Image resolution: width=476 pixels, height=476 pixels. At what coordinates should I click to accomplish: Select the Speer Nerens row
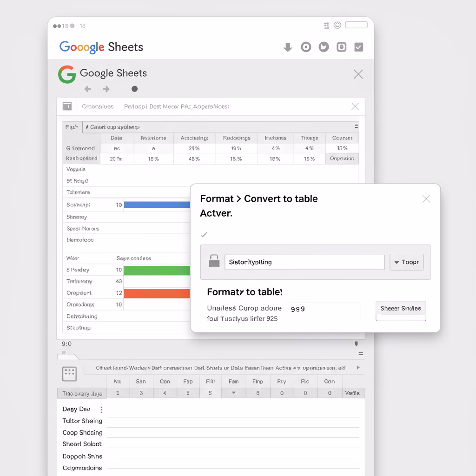[x=126, y=229]
